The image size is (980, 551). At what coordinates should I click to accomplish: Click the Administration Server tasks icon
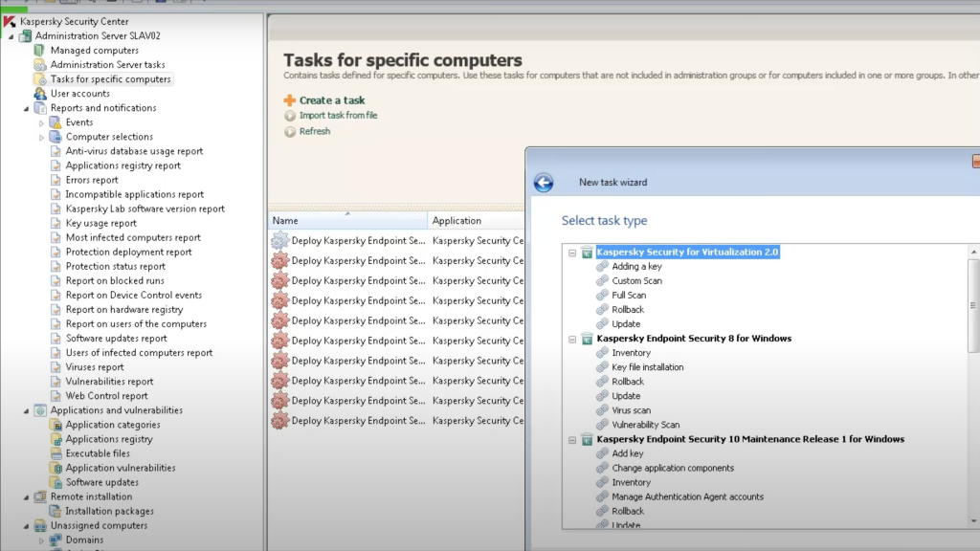coord(40,64)
